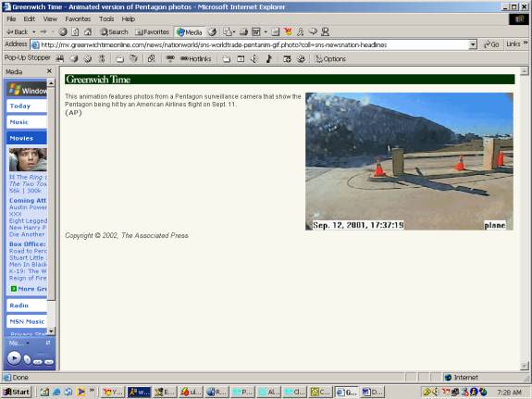The image size is (532, 399).
Task: Open the Back history dropdown arrow
Action: click(33, 31)
